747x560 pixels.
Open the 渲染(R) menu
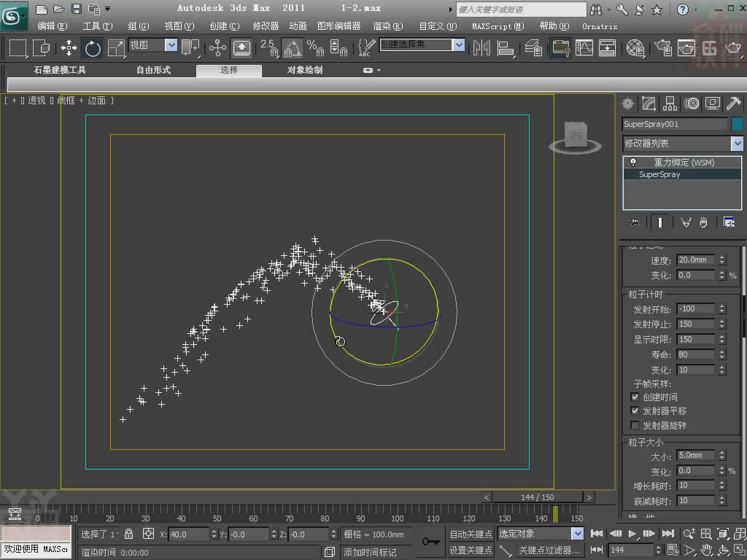388,26
